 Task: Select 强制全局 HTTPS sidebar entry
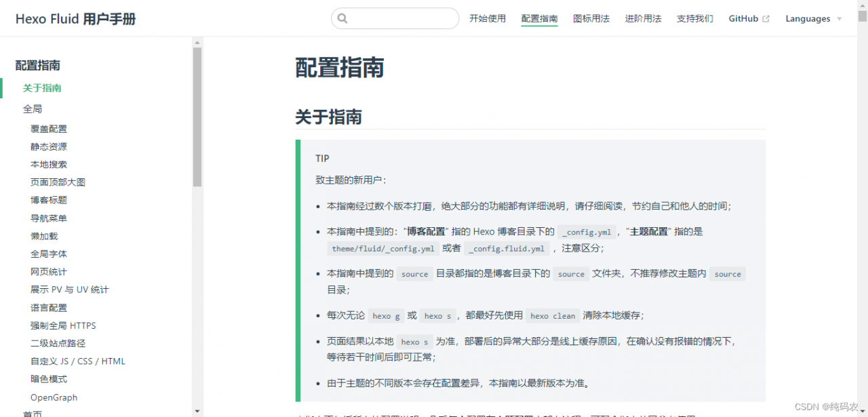pyautogui.click(x=63, y=325)
